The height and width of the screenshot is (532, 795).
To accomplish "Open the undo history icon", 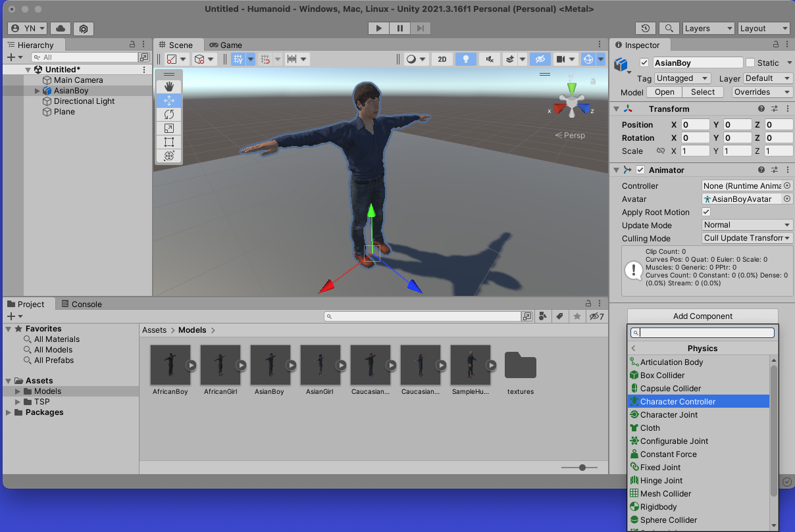I will pyautogui.click(x=646, y=28).
